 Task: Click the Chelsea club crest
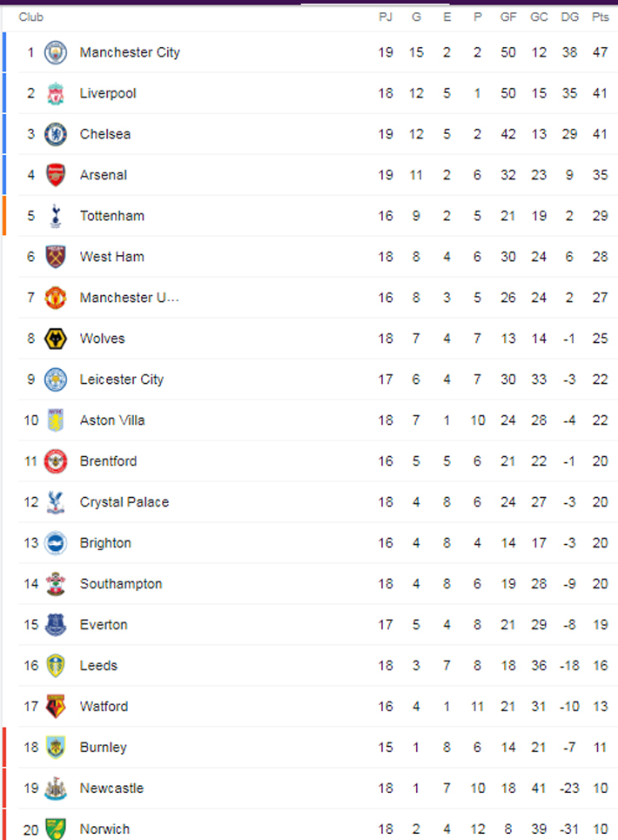(x=56, y=134)
